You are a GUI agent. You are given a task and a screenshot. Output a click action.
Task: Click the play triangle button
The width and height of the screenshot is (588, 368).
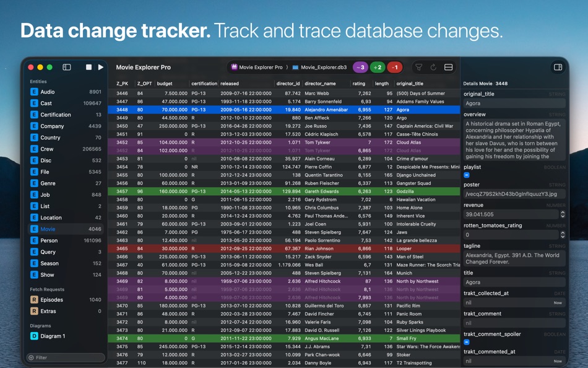(100, 67)
